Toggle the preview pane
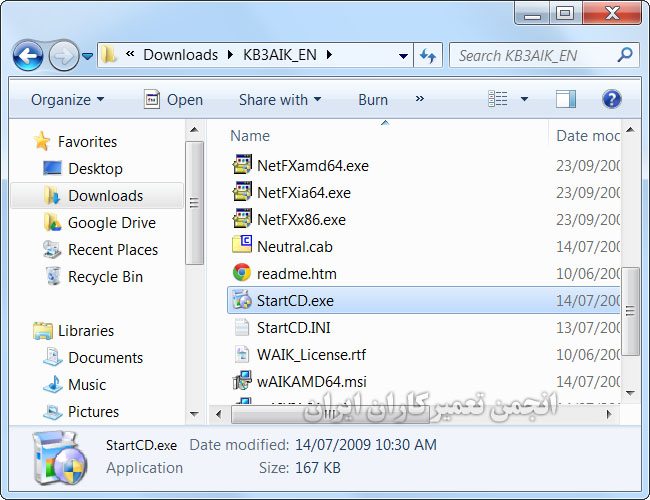The width and height of the screenshot is (650, 500). tap(566, 99)
